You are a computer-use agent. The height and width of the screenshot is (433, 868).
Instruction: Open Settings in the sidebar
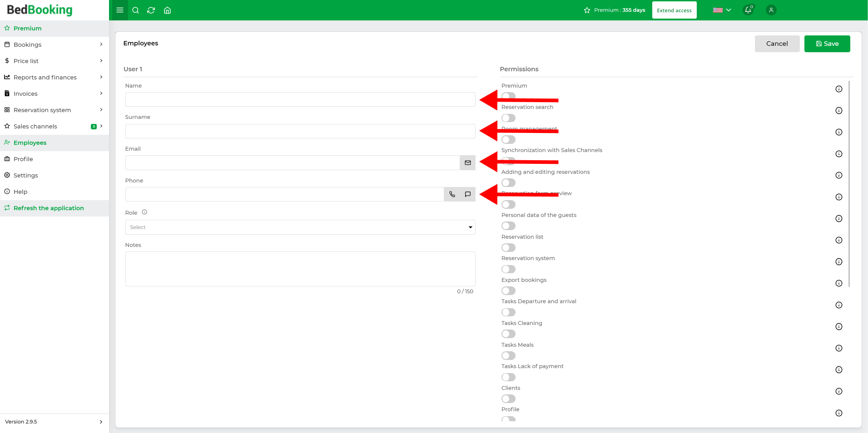pos(55,175)
